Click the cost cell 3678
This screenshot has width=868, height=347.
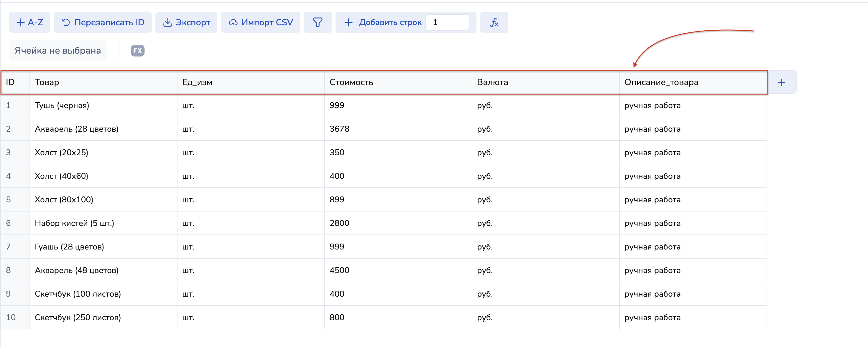coord(398,129)
